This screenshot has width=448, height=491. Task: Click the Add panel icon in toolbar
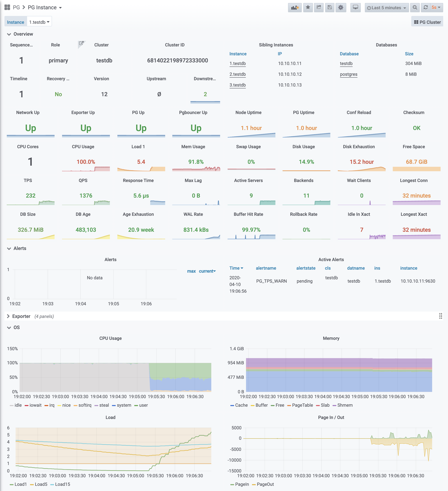(x=295, y=8)
